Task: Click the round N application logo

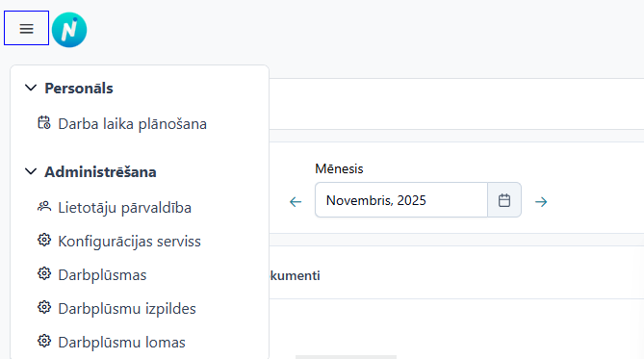Action: 69,30
